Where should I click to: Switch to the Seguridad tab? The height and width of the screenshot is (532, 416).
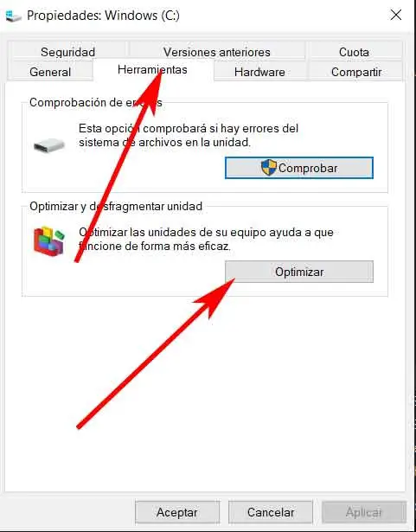(67, 52)
